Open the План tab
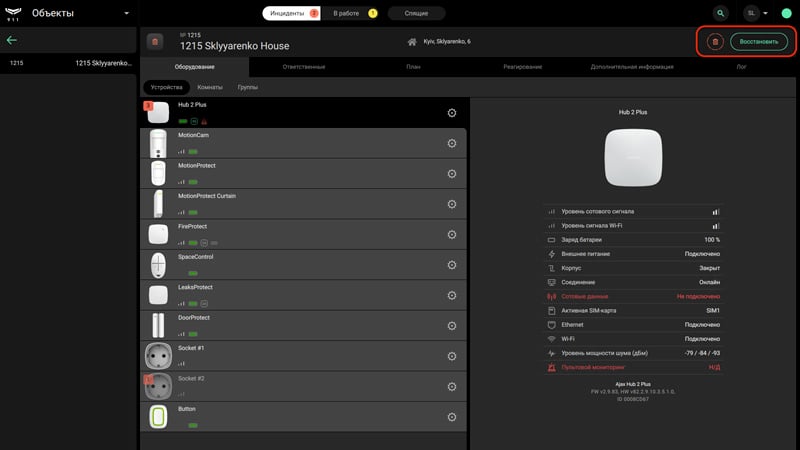This screenshot has height=450, width=800. [x=413, y=67]
